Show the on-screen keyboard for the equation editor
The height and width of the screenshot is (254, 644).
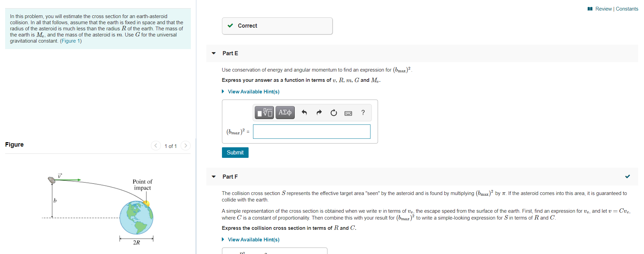[x=348, y=113]
